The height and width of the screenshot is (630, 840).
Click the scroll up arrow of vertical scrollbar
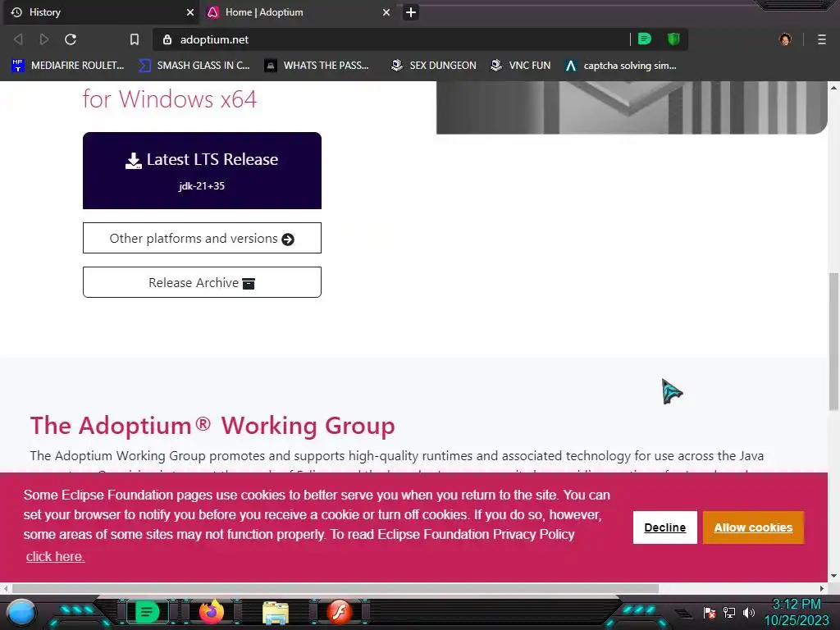833,87
